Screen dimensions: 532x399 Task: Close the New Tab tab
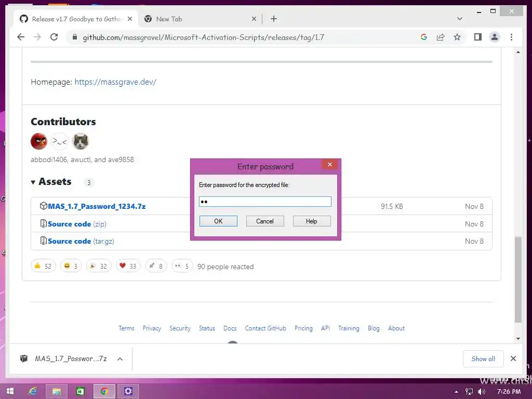(x=254, y=19)
